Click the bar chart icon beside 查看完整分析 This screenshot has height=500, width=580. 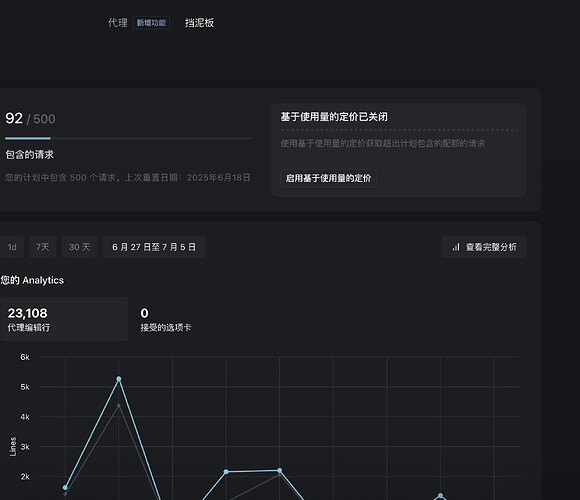(456, 247)
